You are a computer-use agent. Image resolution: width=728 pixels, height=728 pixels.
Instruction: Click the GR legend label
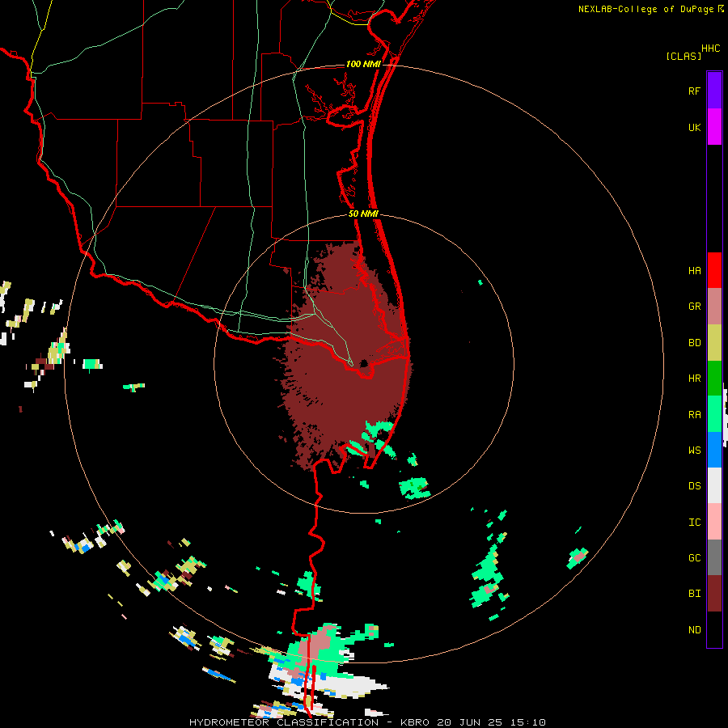pyautogui.click(x=695, y=307)
